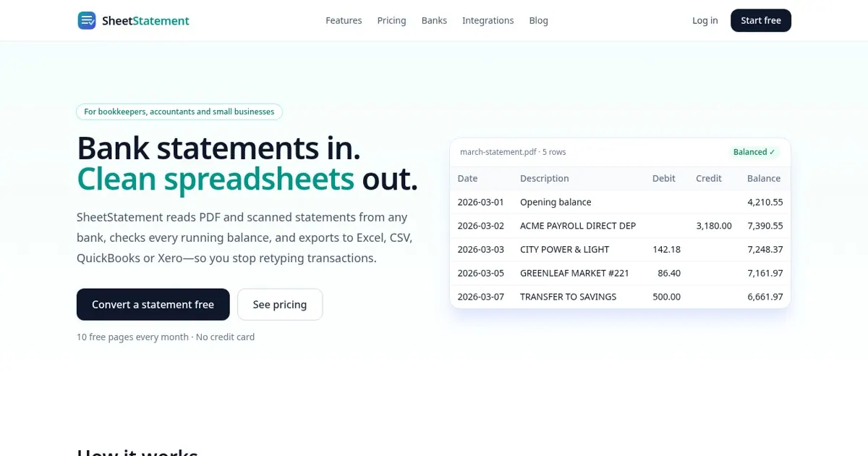Viewport: 868px width, 456px height.
Task: Click the SheetStatement brand name
Action: click(x=145, y=21)
